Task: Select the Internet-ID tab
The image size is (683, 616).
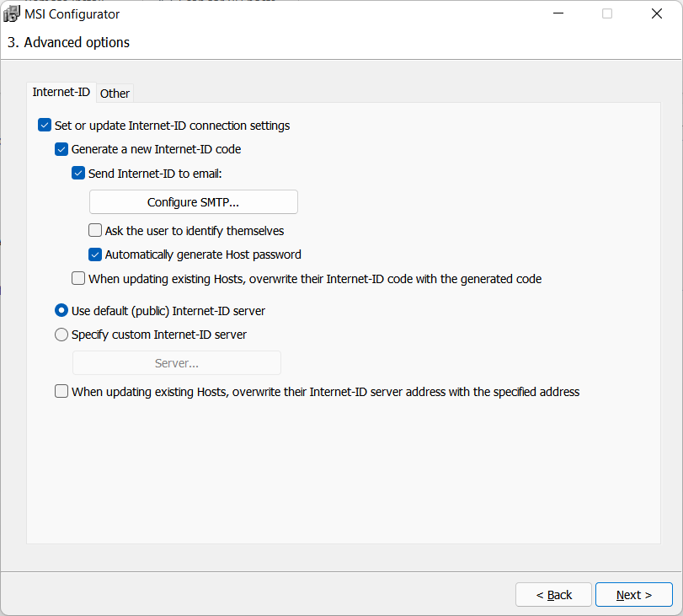Action: 61,92
